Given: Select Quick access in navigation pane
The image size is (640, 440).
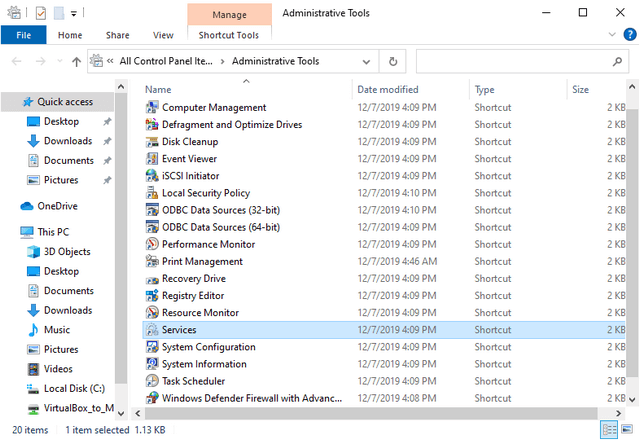Looking at the screenshot, I should (58, 102).
